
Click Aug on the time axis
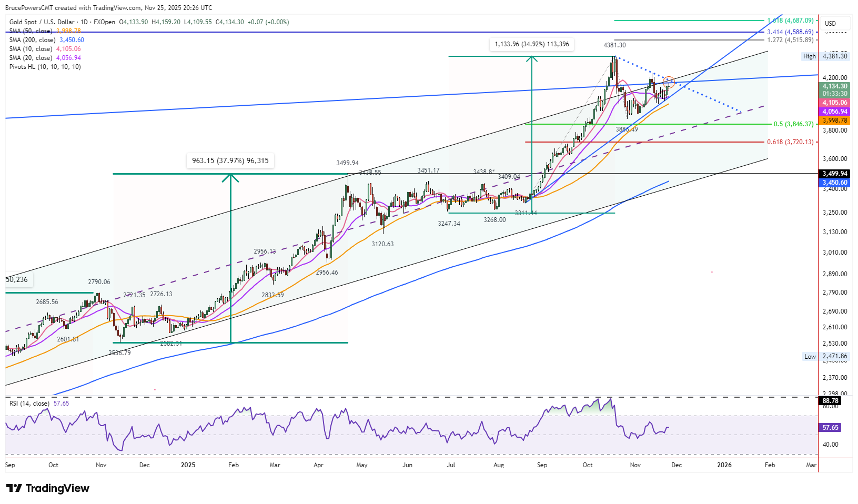tap(499, 465)
